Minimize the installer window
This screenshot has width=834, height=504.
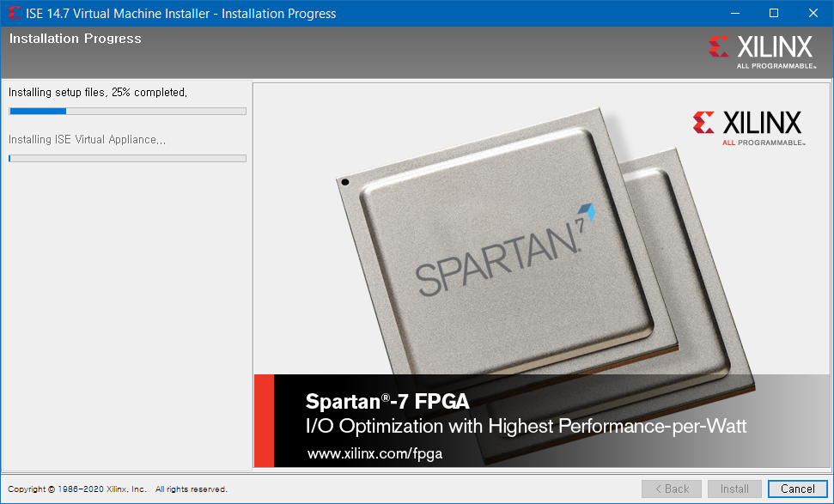735,13
